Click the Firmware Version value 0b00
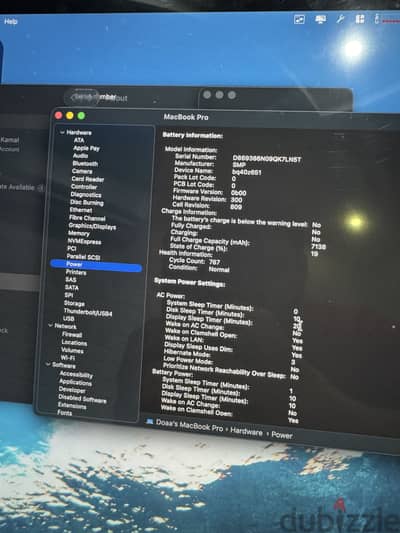Screen dimensions: 400x533 tap(239, 193)
